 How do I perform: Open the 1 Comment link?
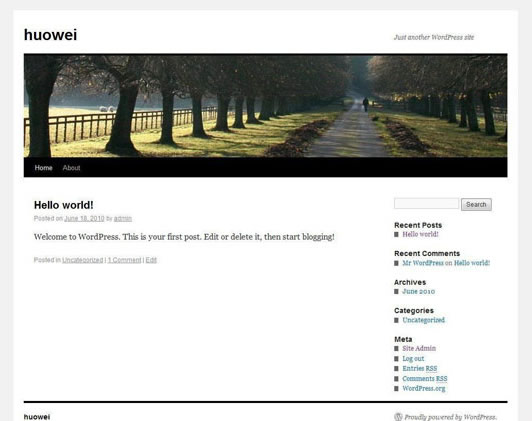coord(124,260)
